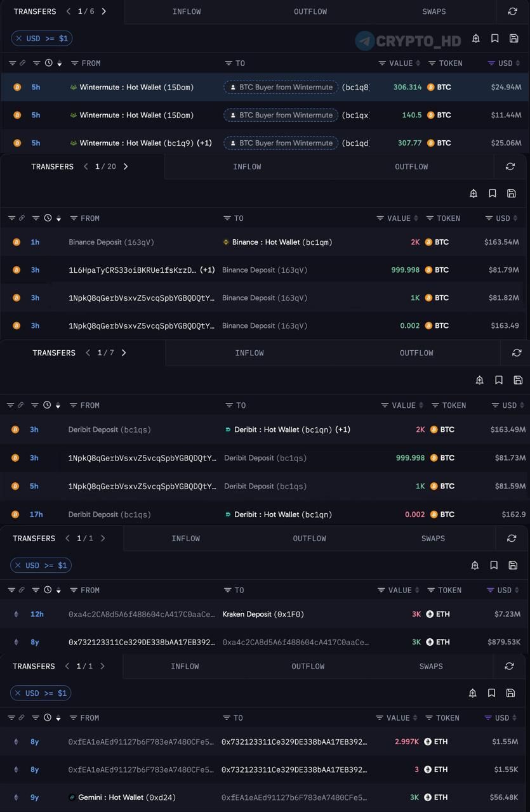Open VALUE filter in Binance panel
This screenshot has height=812, width=530.
381,218
